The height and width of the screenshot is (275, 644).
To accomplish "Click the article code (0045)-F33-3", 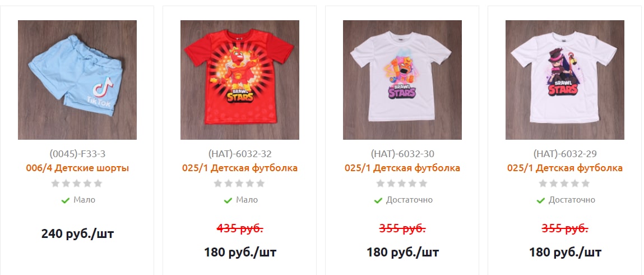I will pos(77,154).
